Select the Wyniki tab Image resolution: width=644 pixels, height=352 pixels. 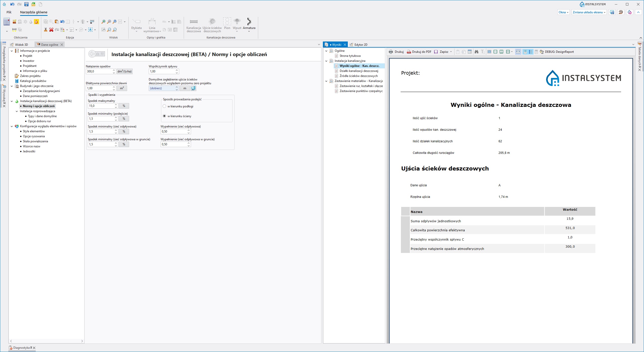click(x=335, y=45)
